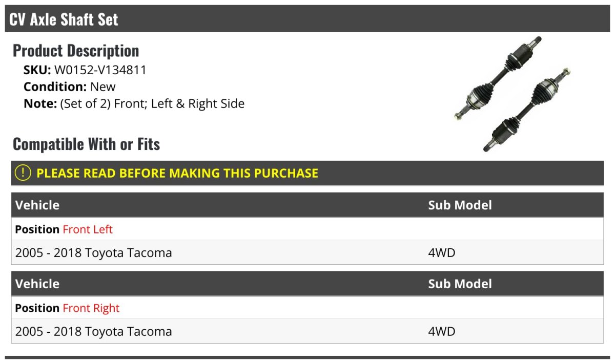Click the Note about Set of 2 Front
Screen dimensions: 615x364
point(134,103)
